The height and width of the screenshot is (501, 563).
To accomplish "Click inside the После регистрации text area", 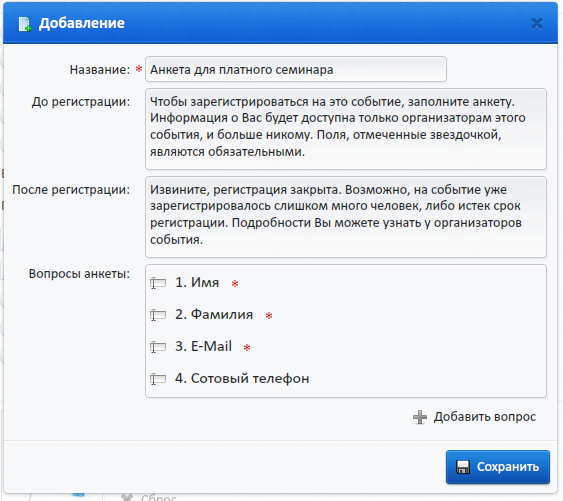I will coord(346,217).
